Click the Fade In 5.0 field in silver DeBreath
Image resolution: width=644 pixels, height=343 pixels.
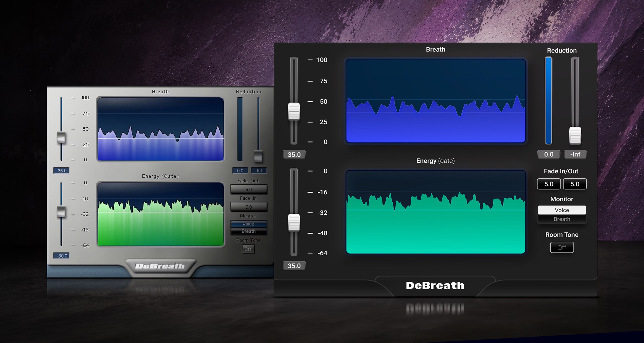click(249, 207)
